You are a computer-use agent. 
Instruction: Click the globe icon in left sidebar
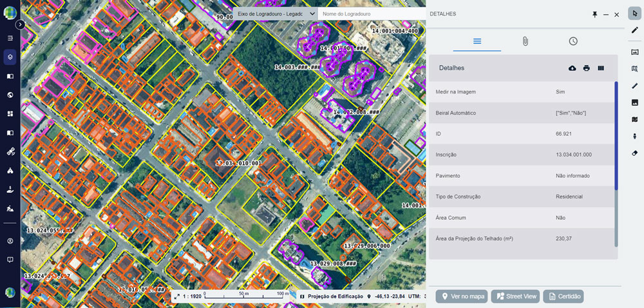[10, 95]
